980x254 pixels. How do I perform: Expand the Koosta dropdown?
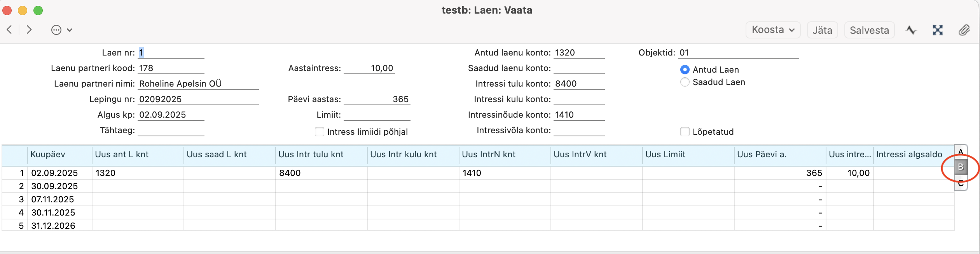pyautogui.click(x=772, y=30)
